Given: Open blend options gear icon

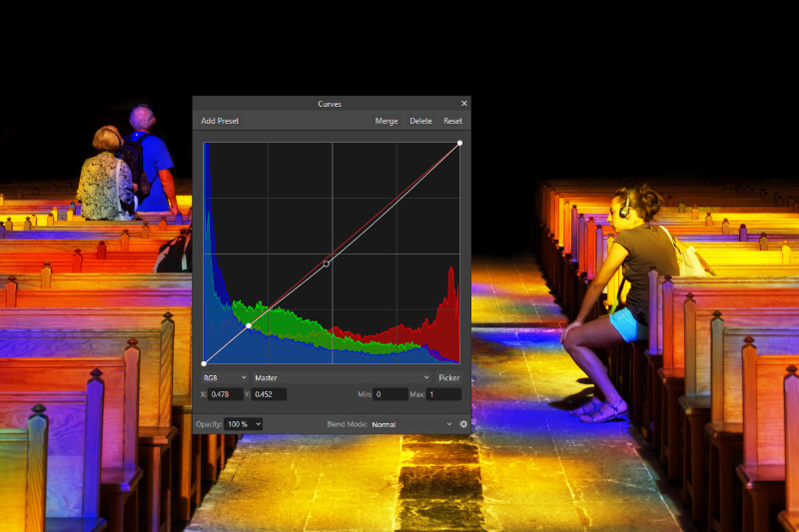Looking at the screenshot, I should [x=463, y=424].
